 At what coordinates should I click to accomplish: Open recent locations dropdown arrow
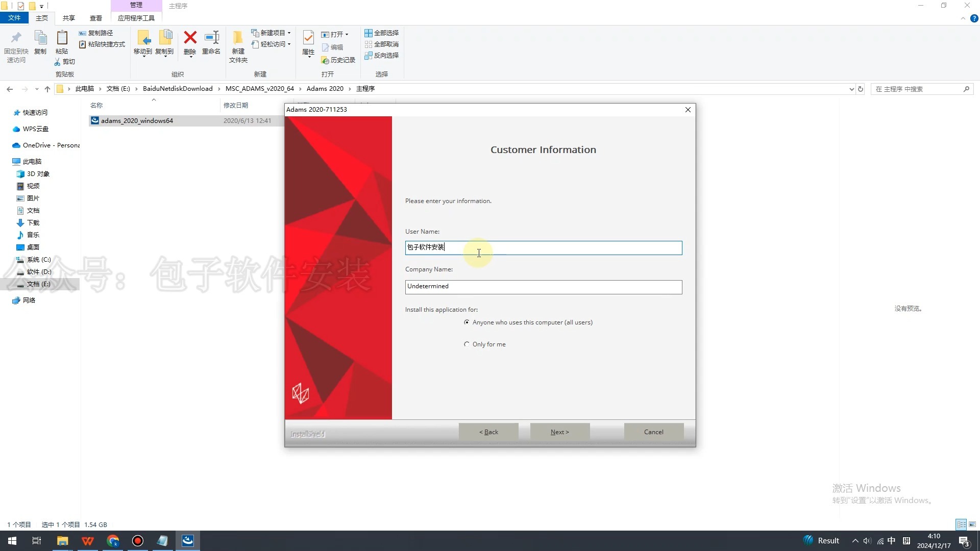pos(37,89)
